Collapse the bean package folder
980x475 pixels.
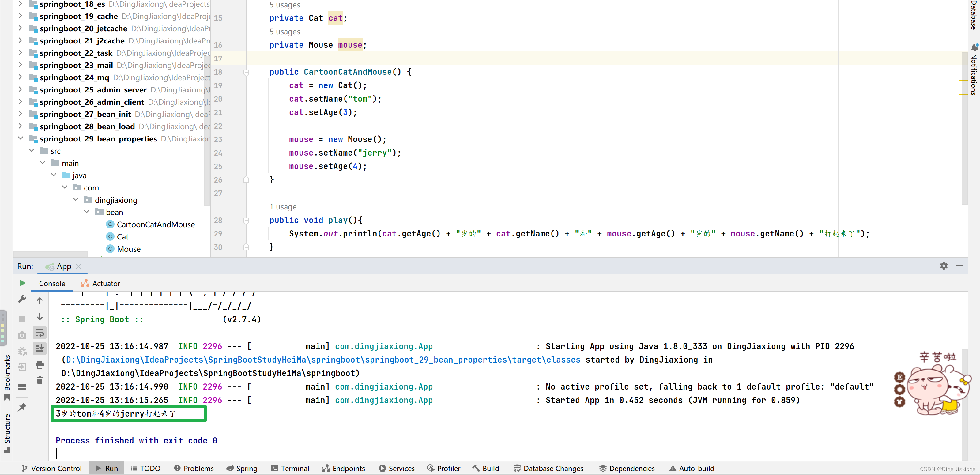87,211
